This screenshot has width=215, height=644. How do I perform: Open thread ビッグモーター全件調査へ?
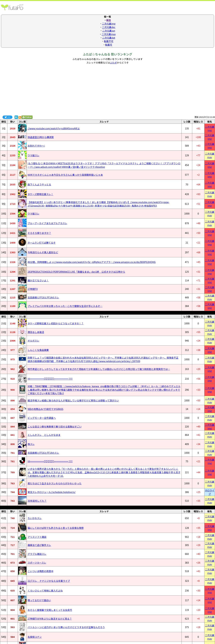(42, 418)
